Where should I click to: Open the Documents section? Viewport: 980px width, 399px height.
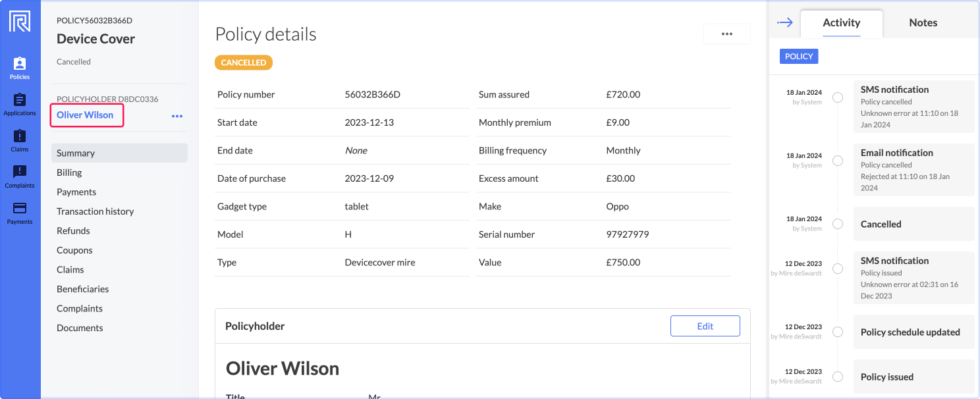click(x=80, y=327)
